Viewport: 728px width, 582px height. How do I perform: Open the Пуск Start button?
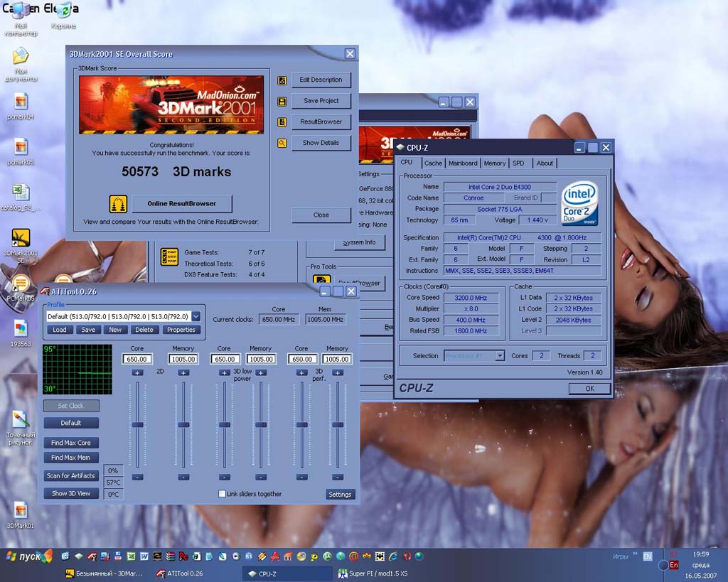28,556
